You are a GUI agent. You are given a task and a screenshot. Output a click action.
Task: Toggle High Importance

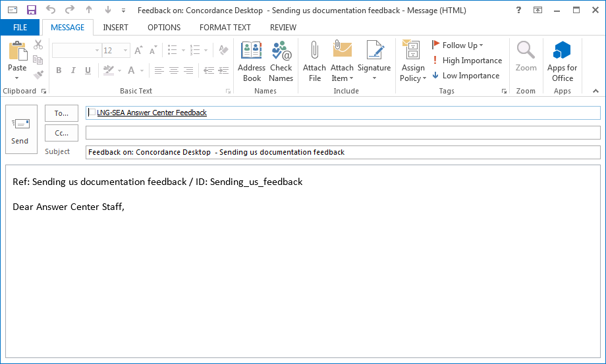pos(467,61)
